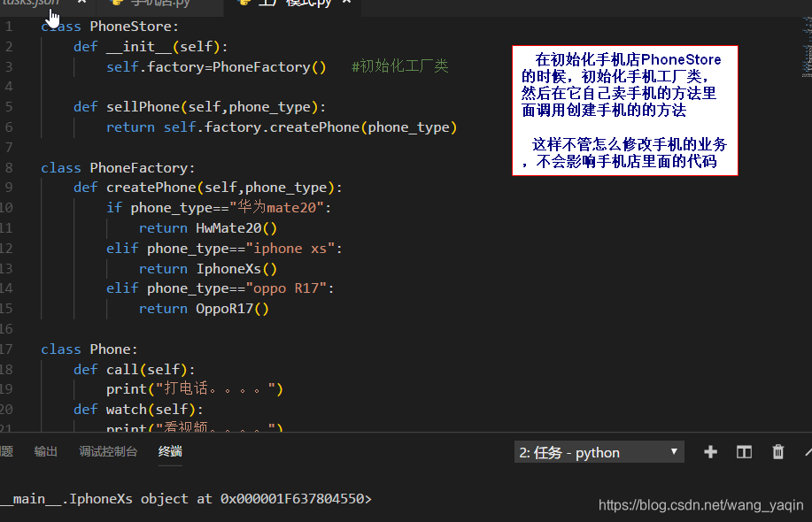Click the 'def call(self):' line
Image resolution: width=812 pixels, height=522 pixels.
click(x=135, y=370)
